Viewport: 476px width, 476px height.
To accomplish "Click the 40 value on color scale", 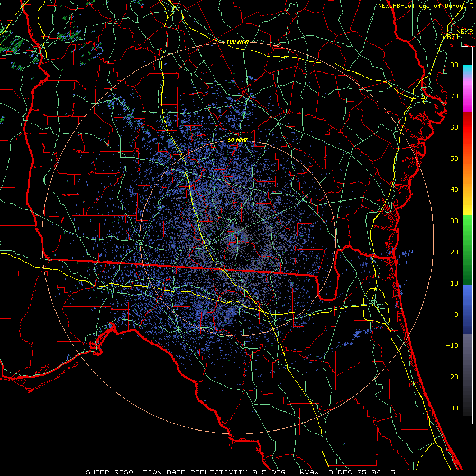I will (x=454, y=190).
